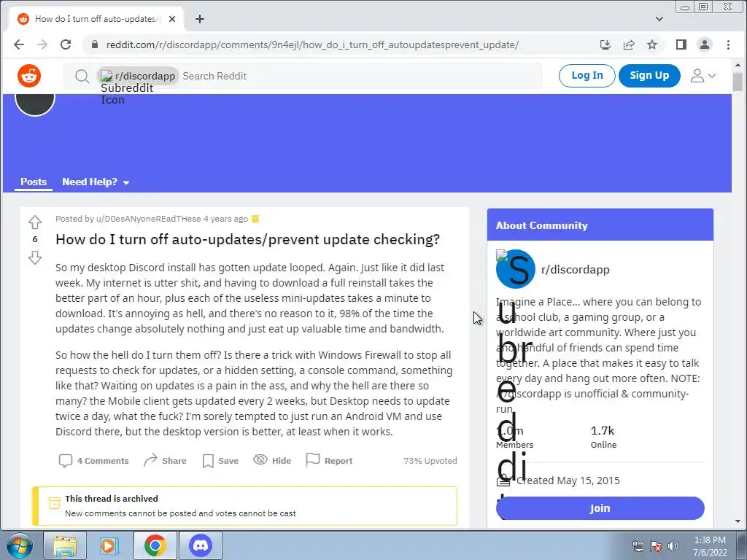Viewport: 747px width, 560px height.
Task: Open the Chrome three-dot menu
Action: pos(728,44)
